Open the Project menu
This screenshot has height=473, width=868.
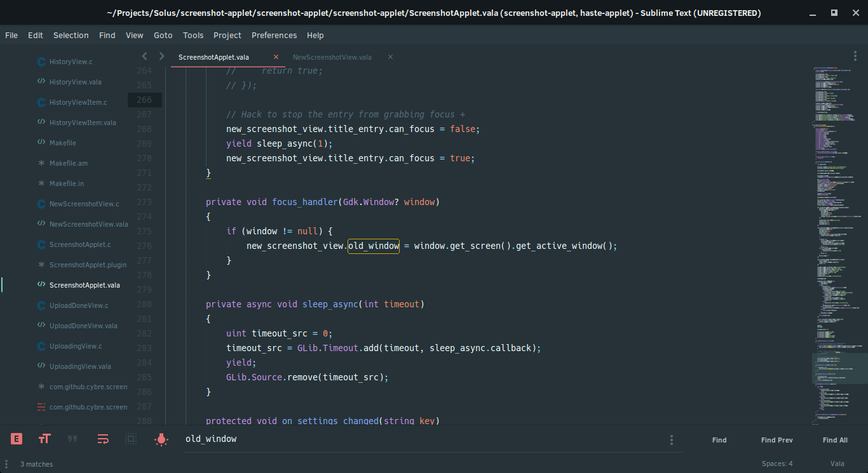point(227,36)
